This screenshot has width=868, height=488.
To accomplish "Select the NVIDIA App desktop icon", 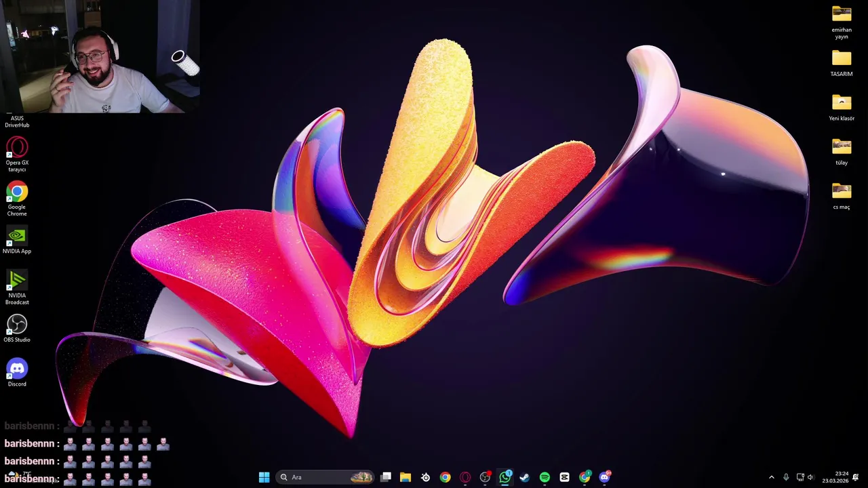I will point(17,241).
